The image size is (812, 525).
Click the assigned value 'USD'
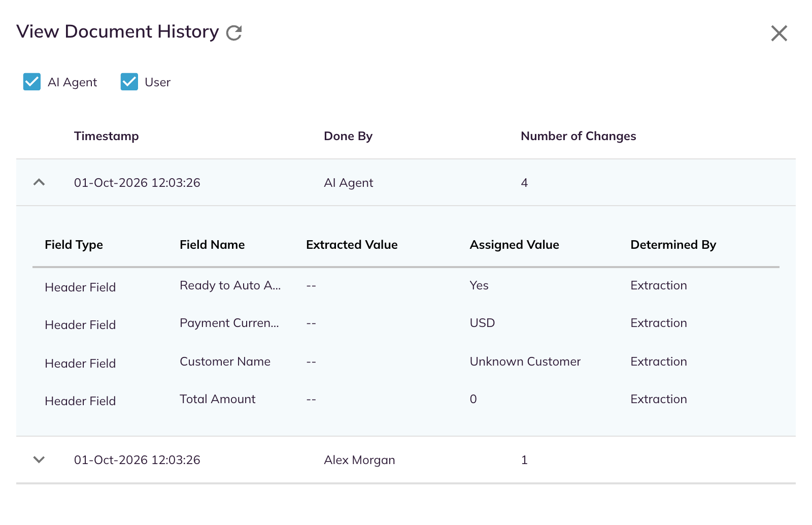click(x=482, y=323)
